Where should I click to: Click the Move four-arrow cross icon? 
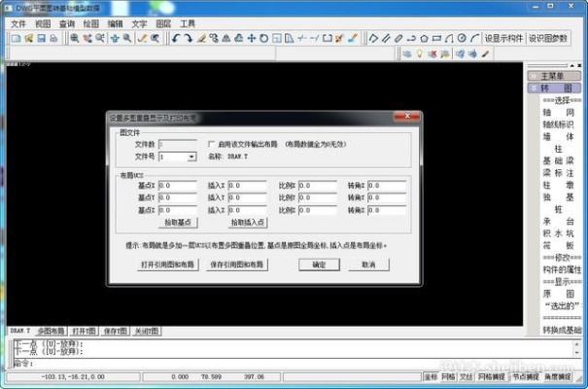tap(252, 38)
